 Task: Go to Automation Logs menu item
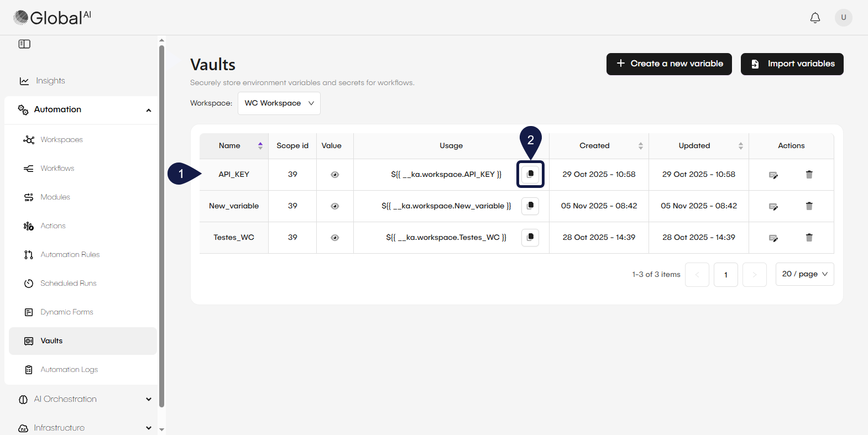tap(69, 370)
